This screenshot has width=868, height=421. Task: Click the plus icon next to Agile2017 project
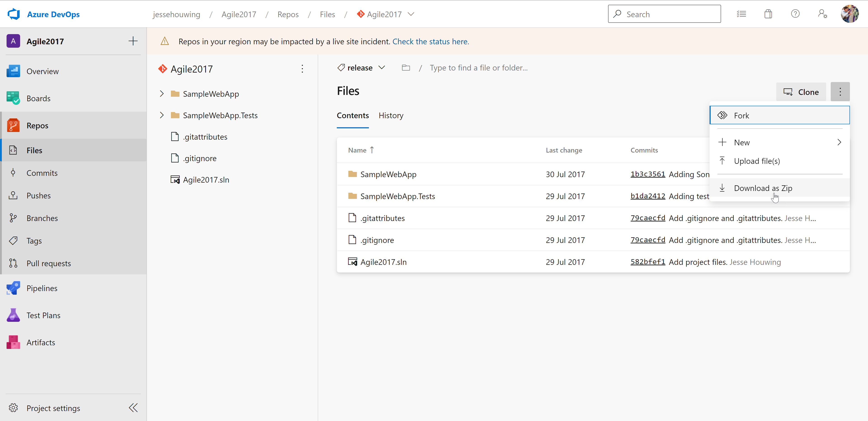pyautogui.click(x=133, y=41)
